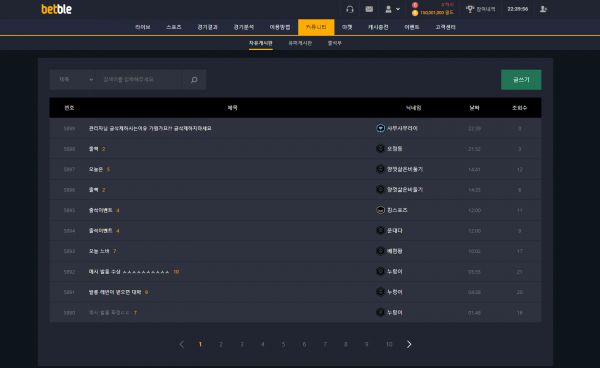The image size is (600, 368).
Task: Open the trophy betting history link
Action: click(x=480, y=9)
